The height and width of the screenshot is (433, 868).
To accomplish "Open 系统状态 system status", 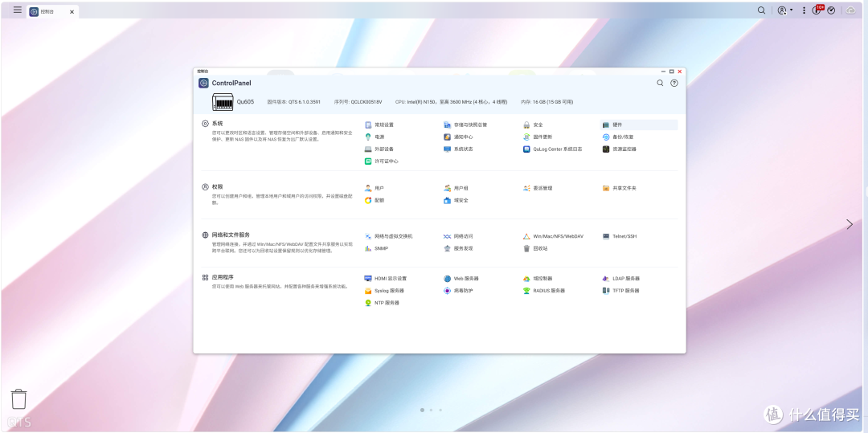I will tap(458, 149).
